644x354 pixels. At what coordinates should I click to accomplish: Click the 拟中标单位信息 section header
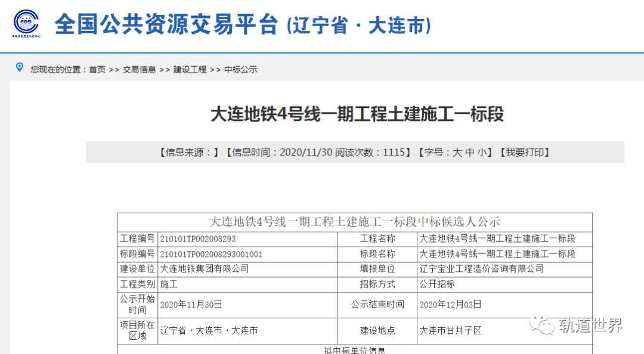[x=355, y=350]
